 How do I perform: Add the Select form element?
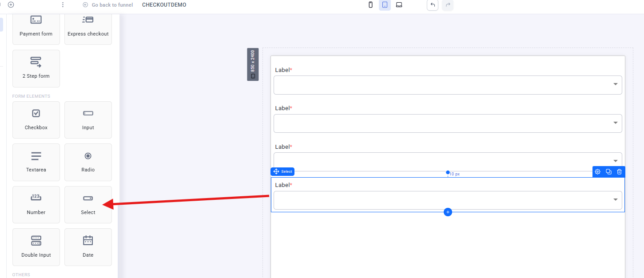coord(88,204)
